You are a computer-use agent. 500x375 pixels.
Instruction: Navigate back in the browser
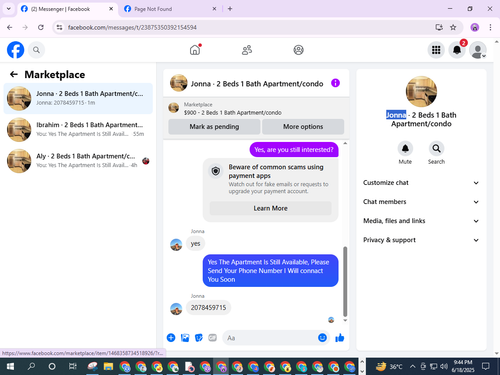point(10,27)
